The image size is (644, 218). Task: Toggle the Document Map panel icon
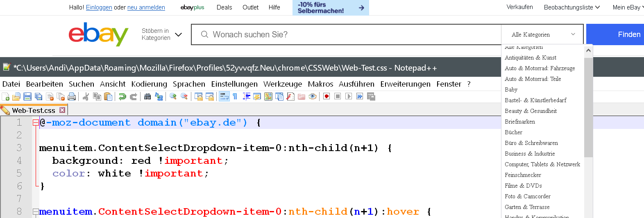(268, 96)
